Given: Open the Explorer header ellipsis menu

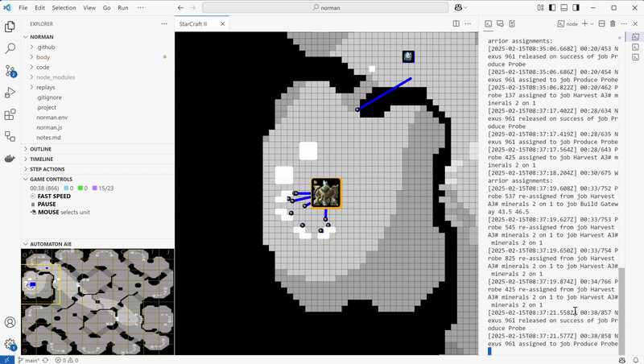Looking at the screenshot, I should (164, 24).
